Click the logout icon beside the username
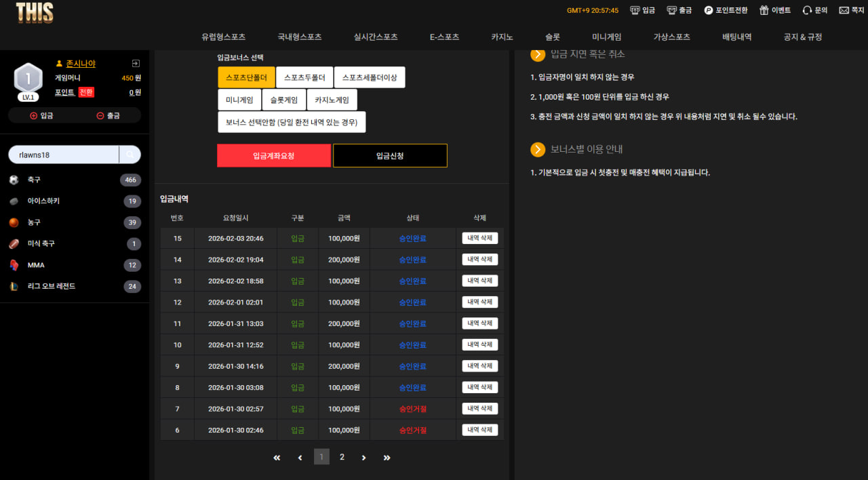 [x=136, y=63]
